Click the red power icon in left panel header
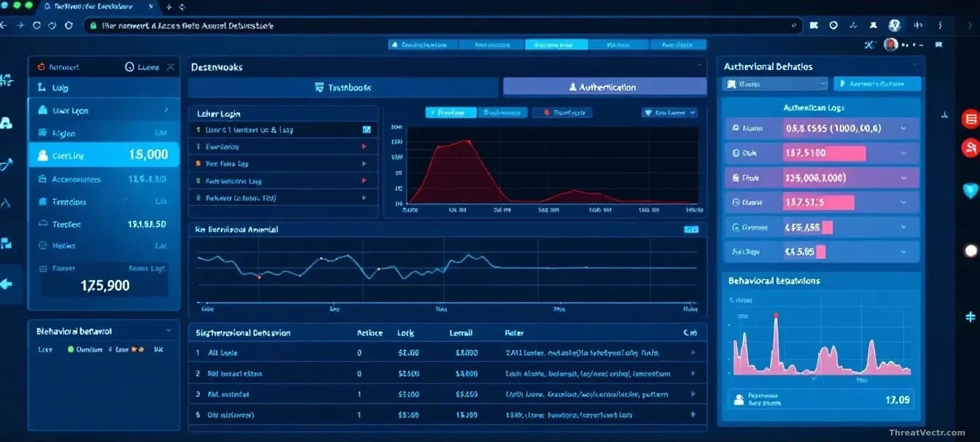Viewport: 980px width, 442px height. point(41,67)
